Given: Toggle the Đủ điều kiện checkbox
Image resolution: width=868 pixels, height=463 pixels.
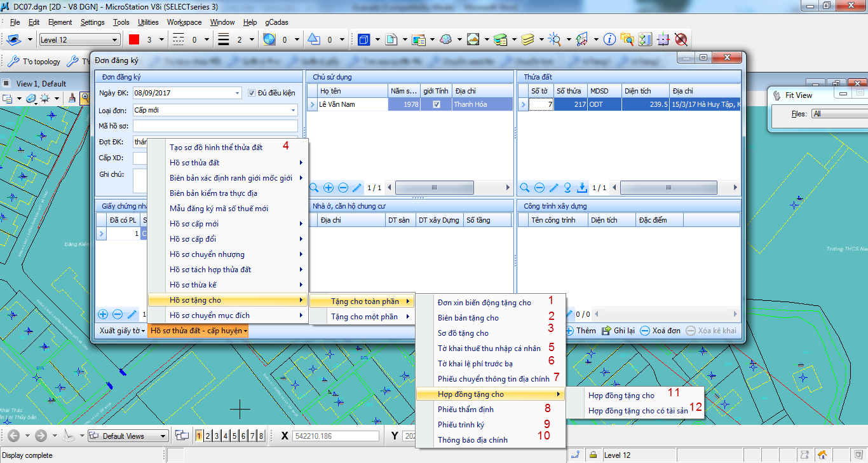Looking at the screenshot, I should (252, 93).
